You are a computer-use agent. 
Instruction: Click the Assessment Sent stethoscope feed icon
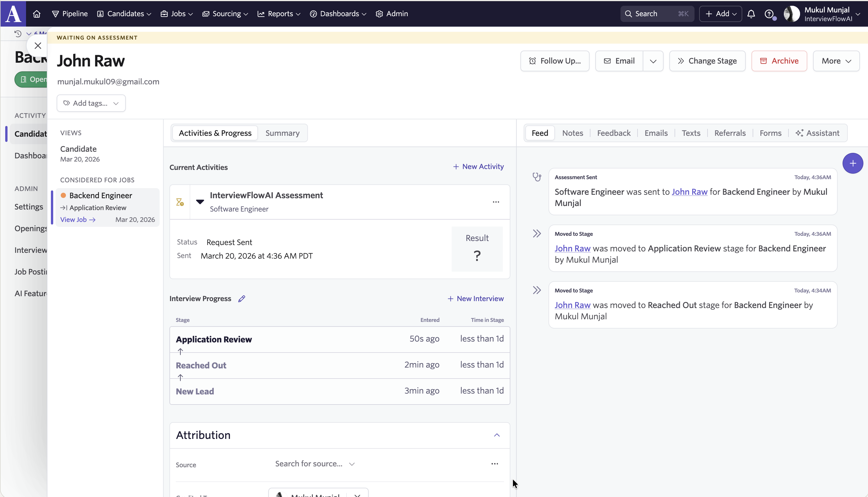pyautogui.click(x=537, y=177)
